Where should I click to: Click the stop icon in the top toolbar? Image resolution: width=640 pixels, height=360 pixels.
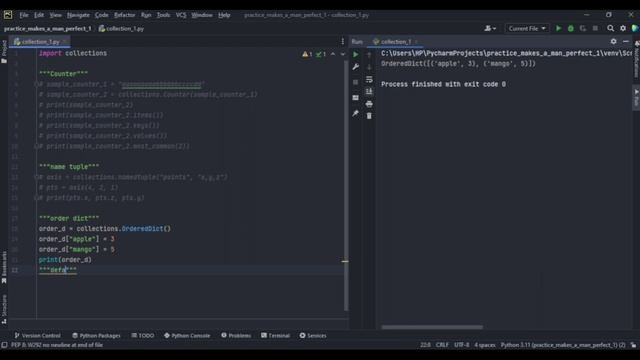[x=595, y=28]
